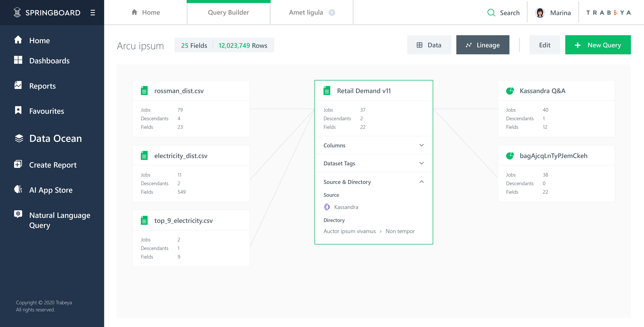This screenshot has height=327, width=644.
Task: Click the Natural Language Query globe icon
Action: (18, 214)
